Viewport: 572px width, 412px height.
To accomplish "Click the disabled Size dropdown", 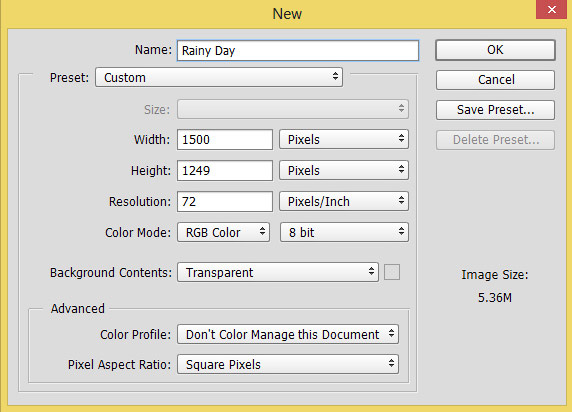I will (x=293, y=109).
